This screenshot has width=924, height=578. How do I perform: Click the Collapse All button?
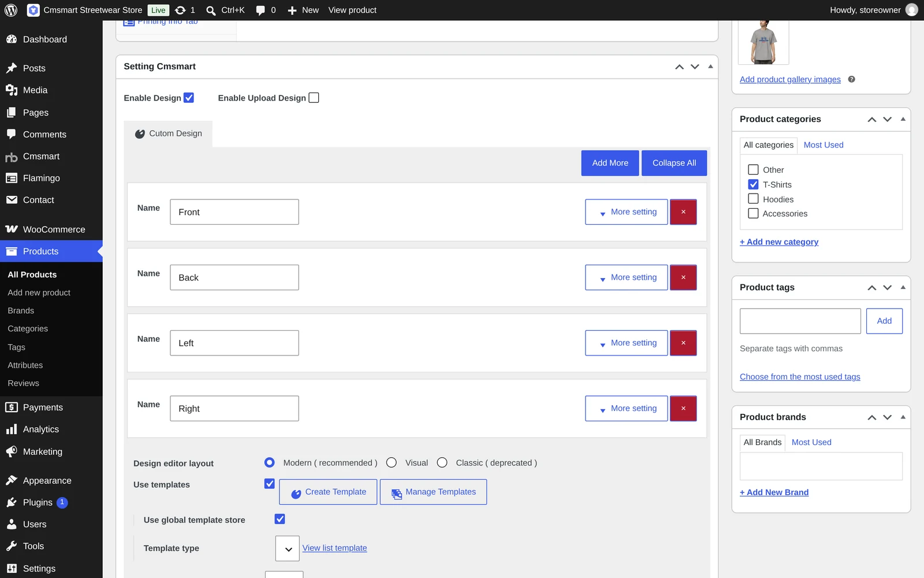click(x=674, y=163)
